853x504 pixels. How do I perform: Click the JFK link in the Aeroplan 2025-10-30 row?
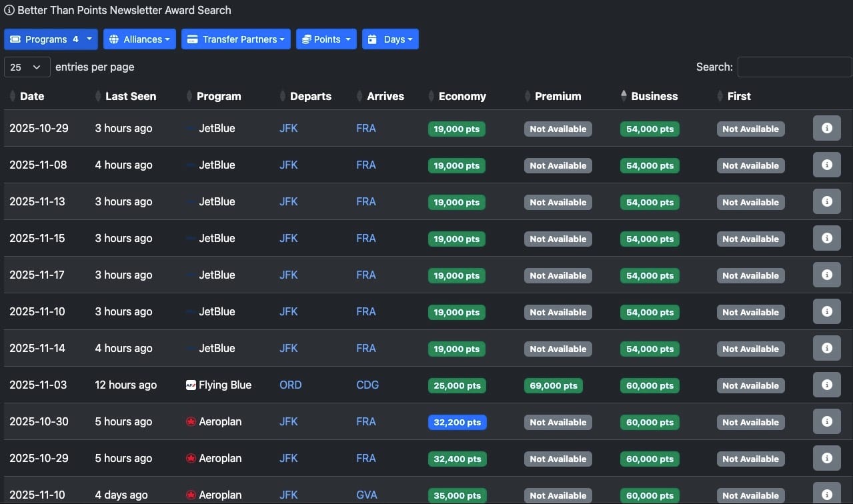click(x=289, y=421)
